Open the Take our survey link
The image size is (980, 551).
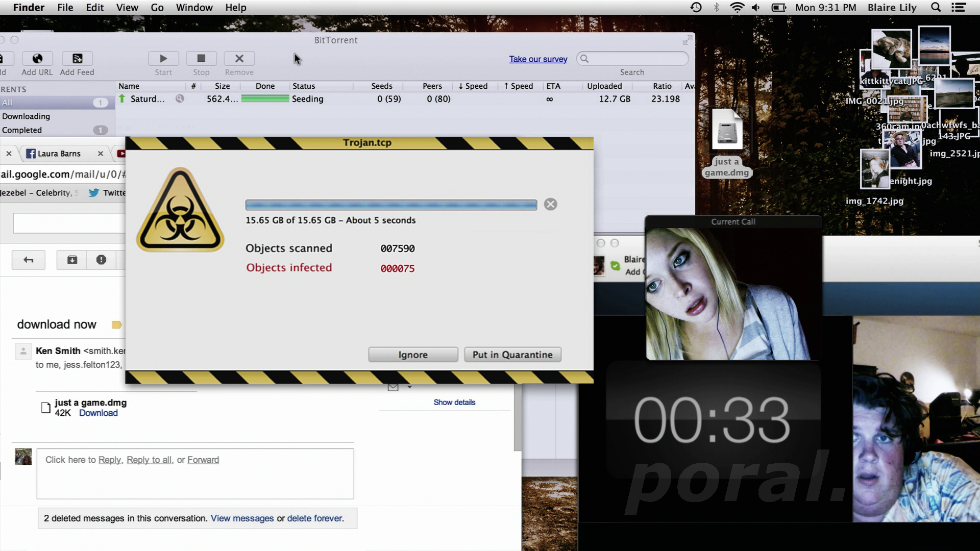click(538, 59)
